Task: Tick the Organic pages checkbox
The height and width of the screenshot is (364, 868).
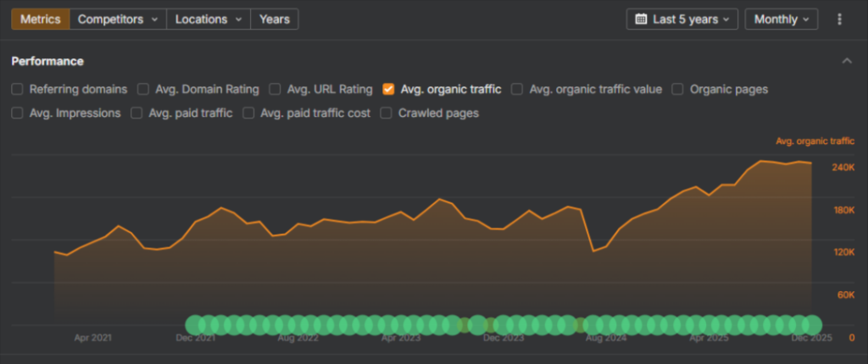Action: 679,89
